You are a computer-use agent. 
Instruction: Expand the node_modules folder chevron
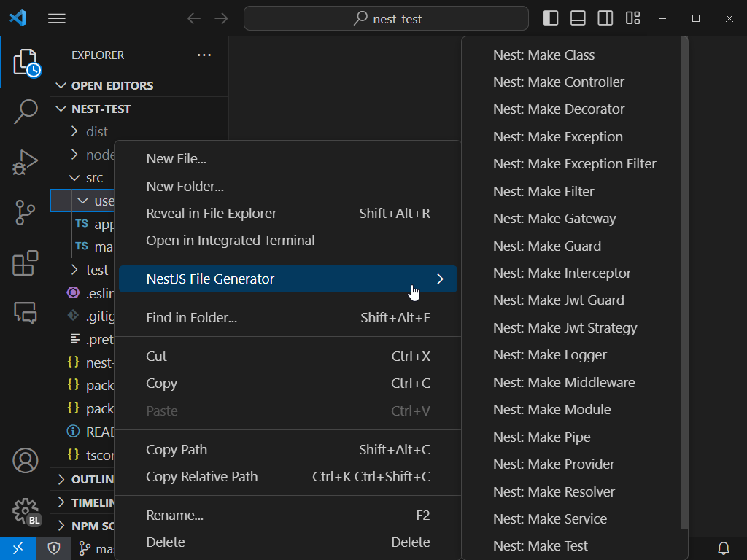[x=74, y=155]
